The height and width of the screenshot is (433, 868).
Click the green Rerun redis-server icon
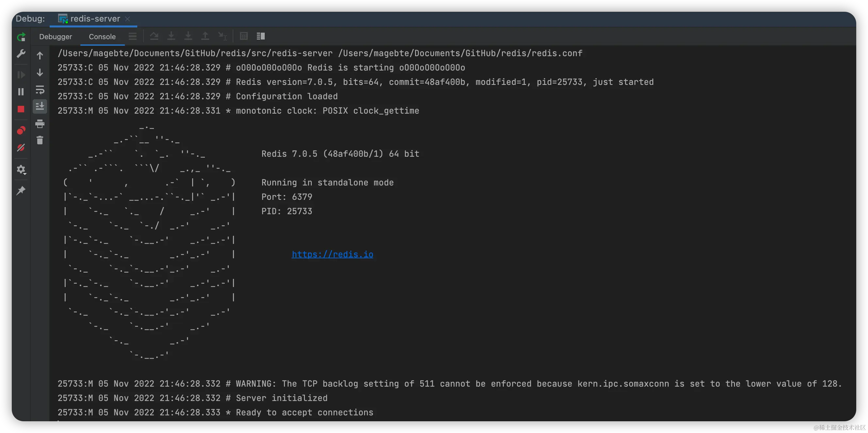[x=21, y=37]
